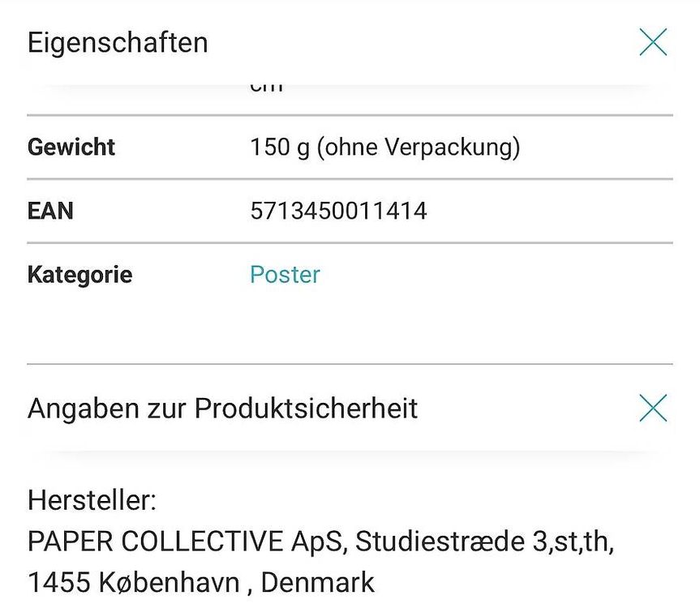Click the ohne Verpackung note

[x=419, y=148]
